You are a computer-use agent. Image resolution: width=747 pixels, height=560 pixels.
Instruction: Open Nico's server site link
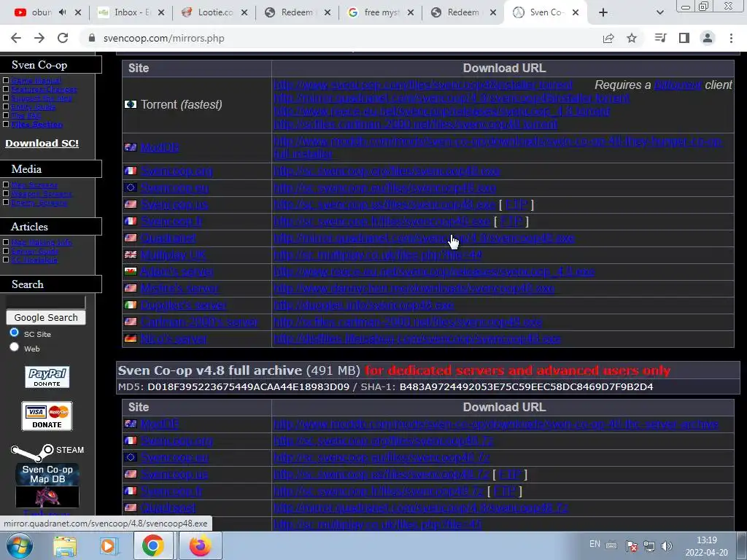pos(174,339)
